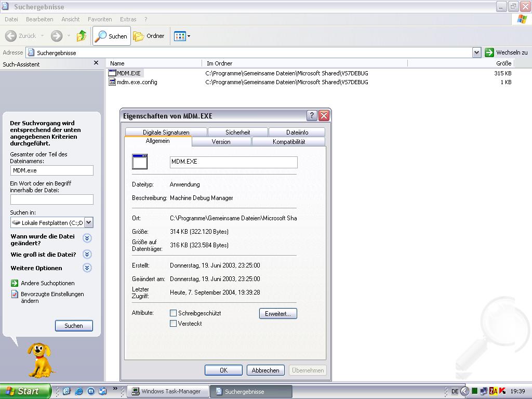The image size is (532, 399).
Task: Open the green CPU usage tray icon
Action: click(x=475, y=391)
